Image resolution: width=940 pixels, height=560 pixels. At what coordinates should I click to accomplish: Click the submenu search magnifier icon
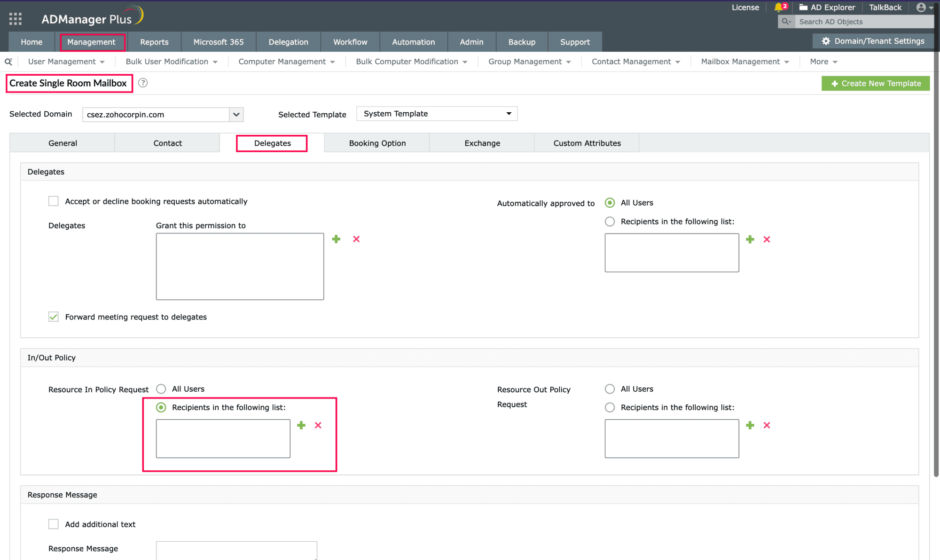pos(8,62)
